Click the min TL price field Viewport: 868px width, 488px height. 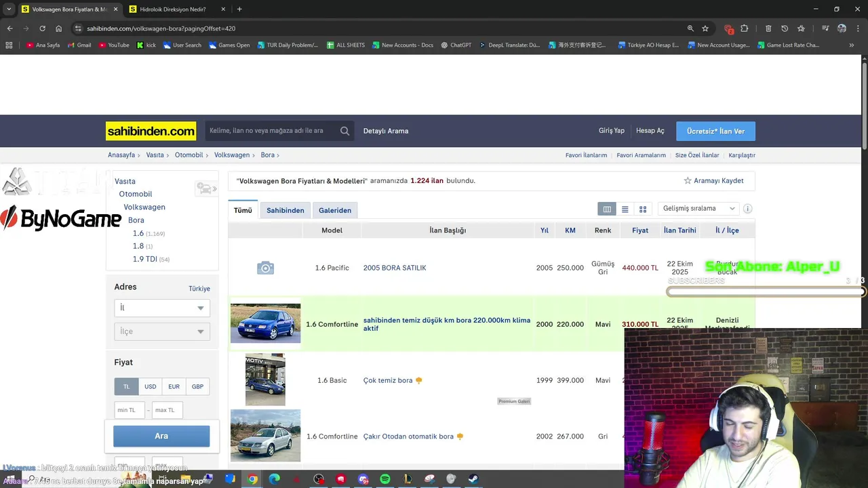pyautogui.click(x=130, y=410)
